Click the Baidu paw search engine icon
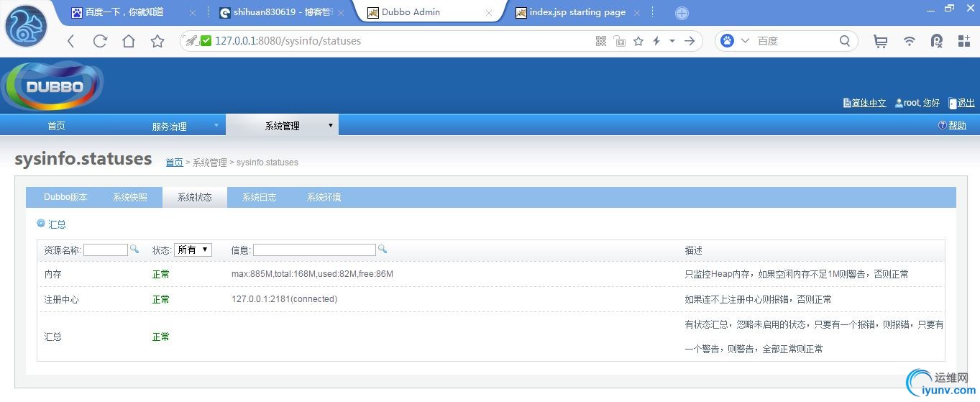This screenshot has height=402, width=980. pyautogui.click(x=728, y=41)
